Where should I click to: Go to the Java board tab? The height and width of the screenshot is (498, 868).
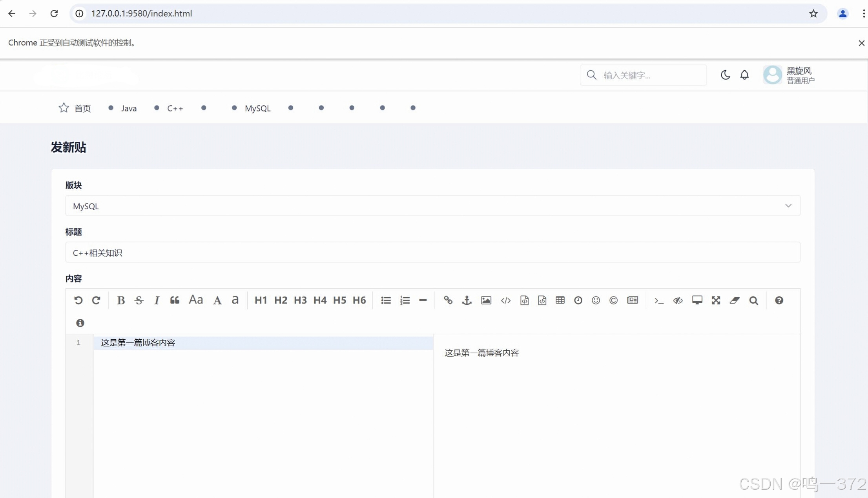pos(128,108)
